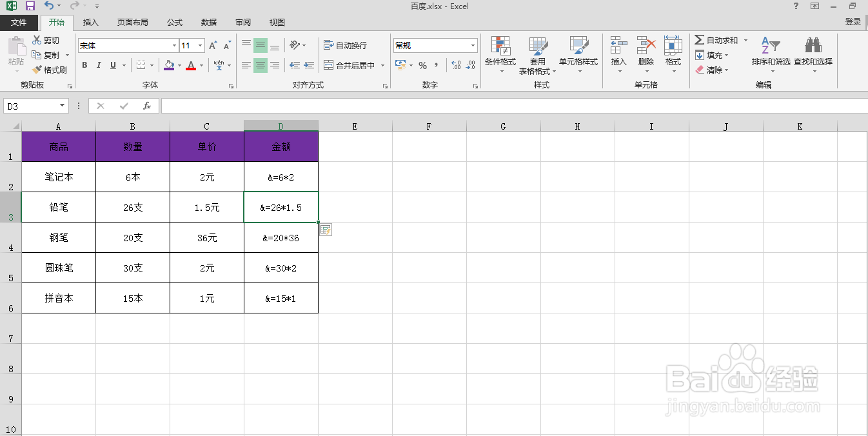Increase decimal places
The image size is (868, 436).
(457, 65)
